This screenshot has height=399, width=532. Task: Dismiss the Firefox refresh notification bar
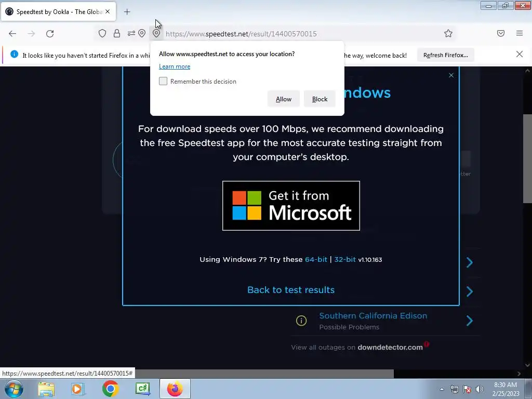click(x=520, y=54)
